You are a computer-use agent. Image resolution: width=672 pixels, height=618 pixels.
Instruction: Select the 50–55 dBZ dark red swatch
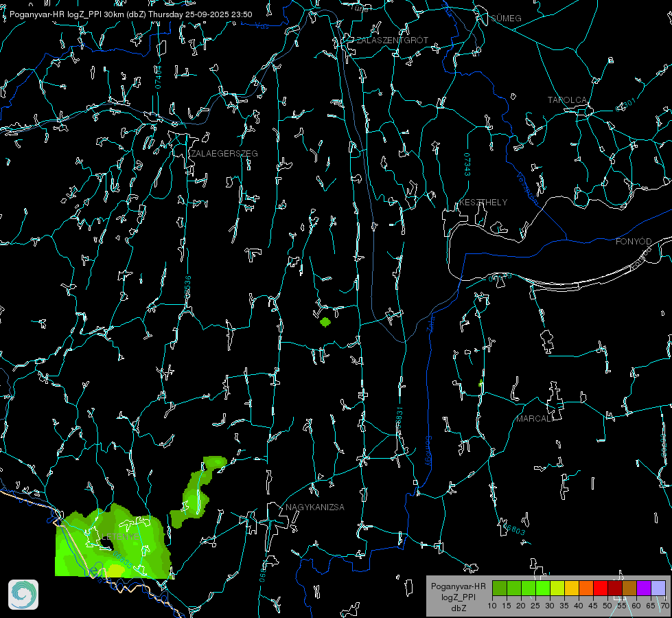coord(615,588)
